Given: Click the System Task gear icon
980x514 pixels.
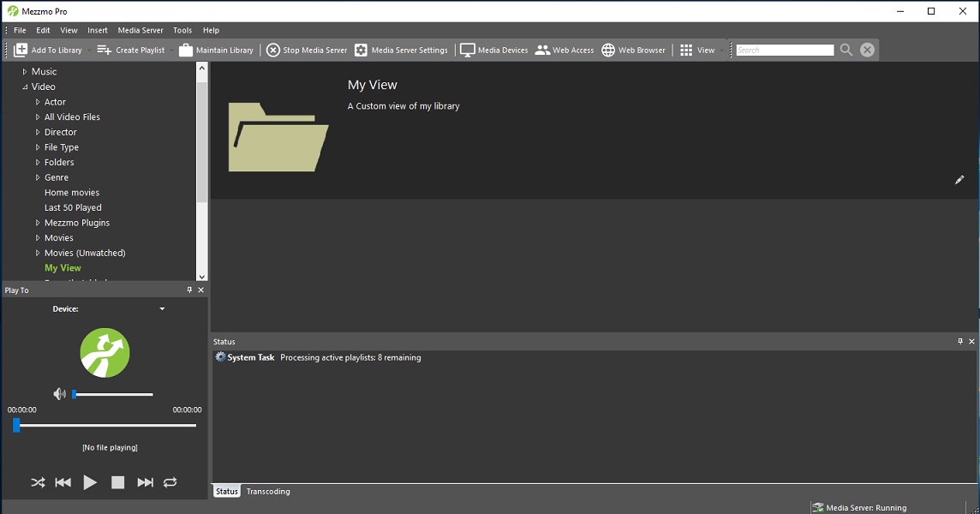Looking at the screenshot, I should (220, 357).
